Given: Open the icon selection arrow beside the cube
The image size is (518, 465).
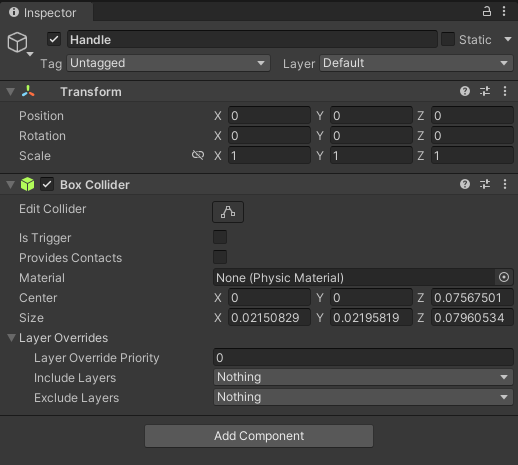Looking at the screenshot, I should click(30, 54).
